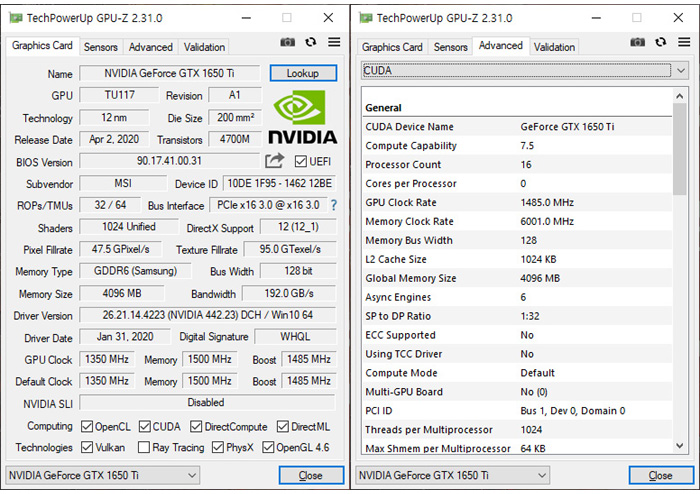Viewport: 700px width, 494px height.
Task: Click the Bus Interface question mark
Action: click(x=334, y=205)
